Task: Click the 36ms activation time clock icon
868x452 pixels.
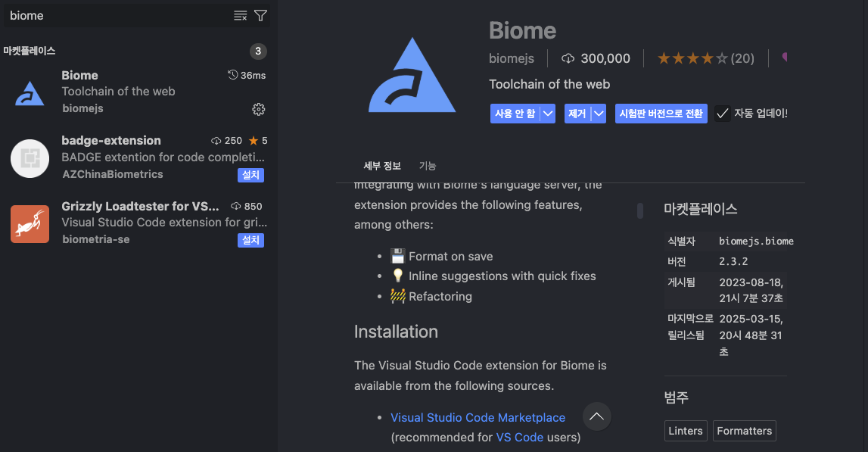Action: [x=235, y=75]
